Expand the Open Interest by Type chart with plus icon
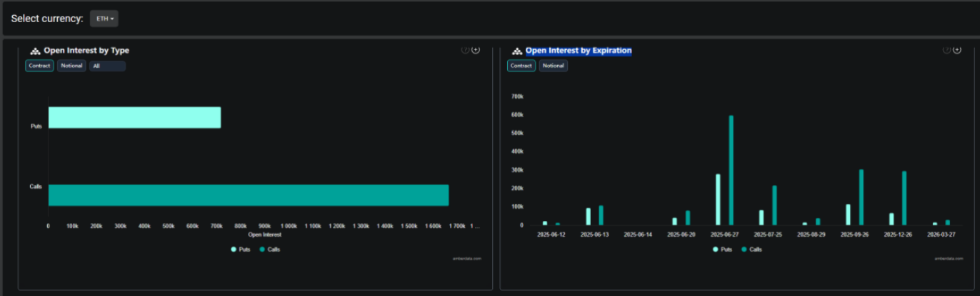 (476, 50)
